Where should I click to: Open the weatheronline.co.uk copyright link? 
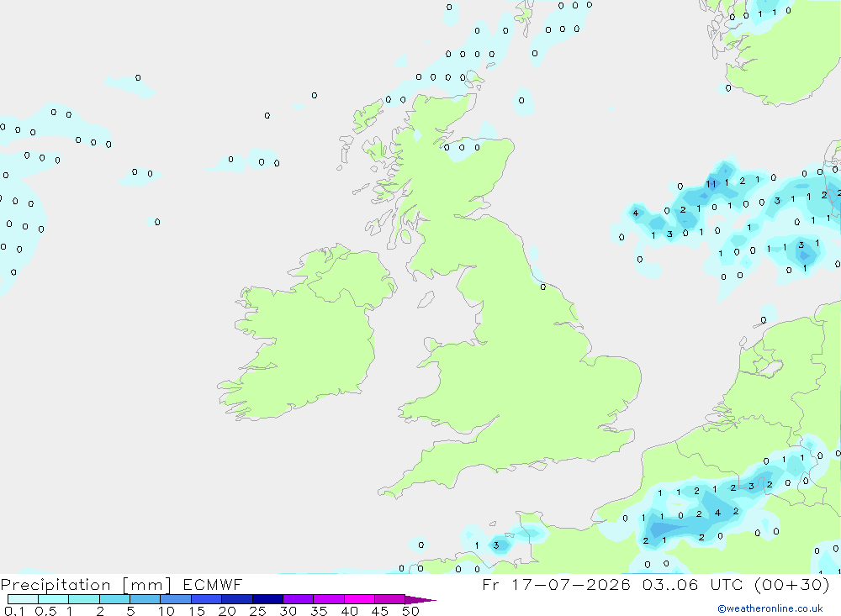(770, 608)
